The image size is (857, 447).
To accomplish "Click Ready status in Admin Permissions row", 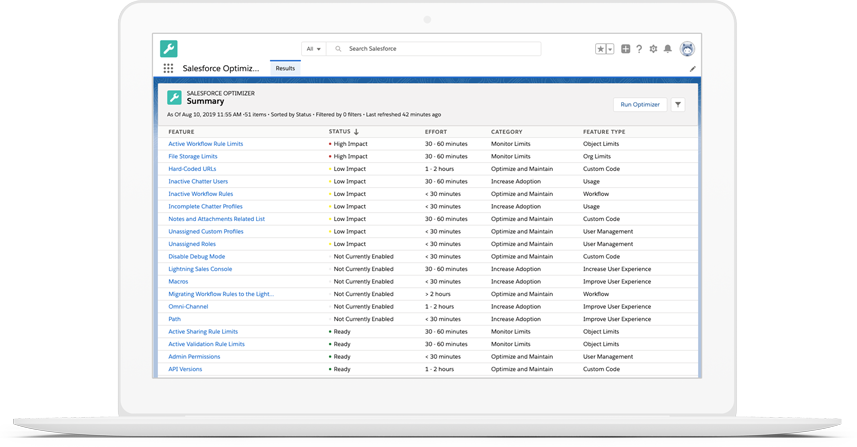I will pos(342,356).
